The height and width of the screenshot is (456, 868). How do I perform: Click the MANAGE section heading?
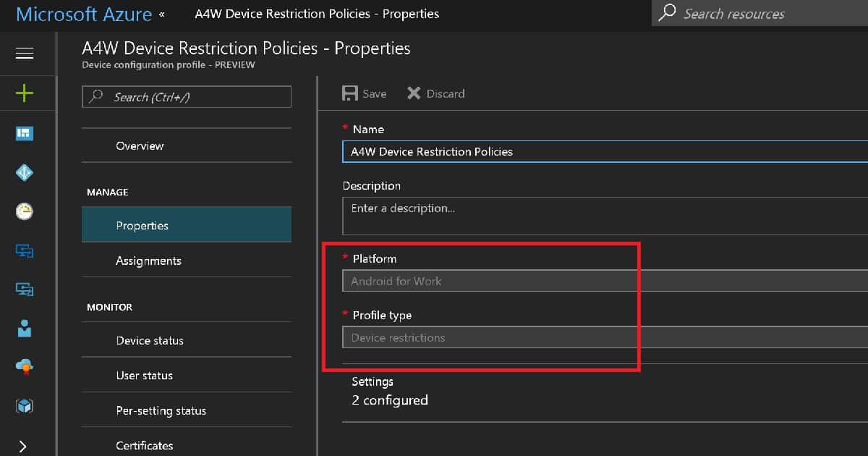click(x=108, y=192)
